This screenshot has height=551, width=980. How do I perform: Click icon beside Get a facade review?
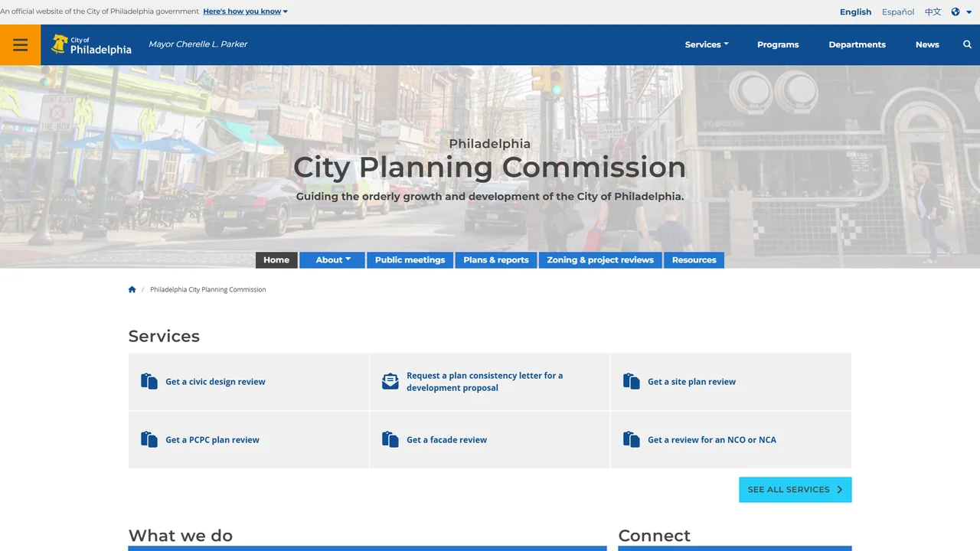390,439
